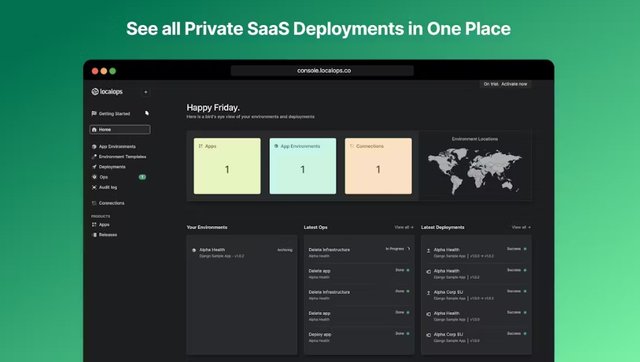Click View all for Latest Deployments

pyautogui.click(x=521, y=227)
